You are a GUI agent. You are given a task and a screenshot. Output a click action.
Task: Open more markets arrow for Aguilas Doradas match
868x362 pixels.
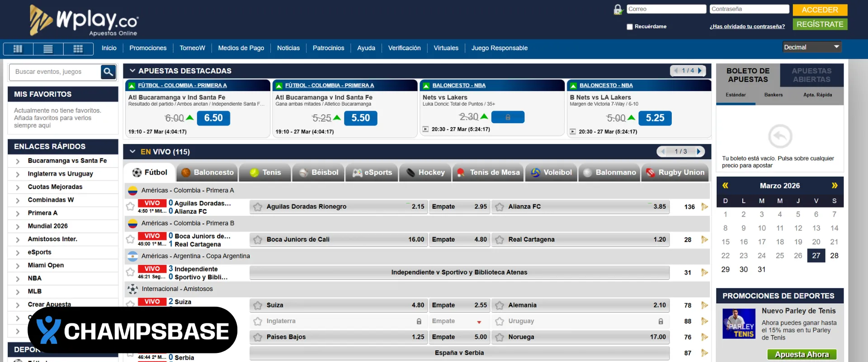(x=704, y=207)
